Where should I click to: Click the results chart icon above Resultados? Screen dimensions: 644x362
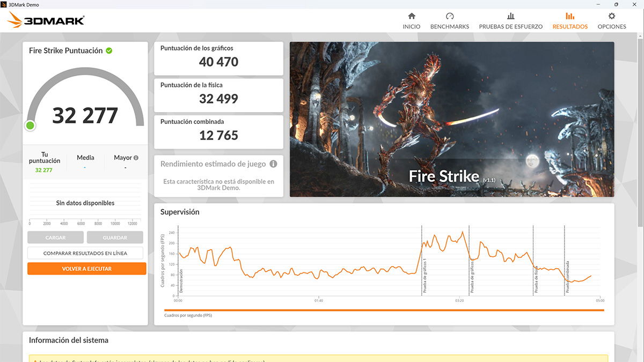point(570,16)
